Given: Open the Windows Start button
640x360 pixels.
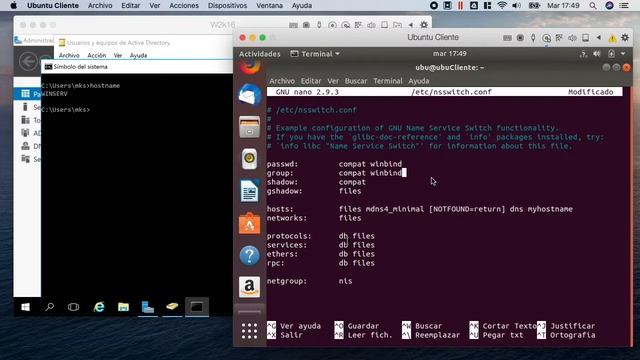Looking at the screenshot, I should tap(25, 307).
